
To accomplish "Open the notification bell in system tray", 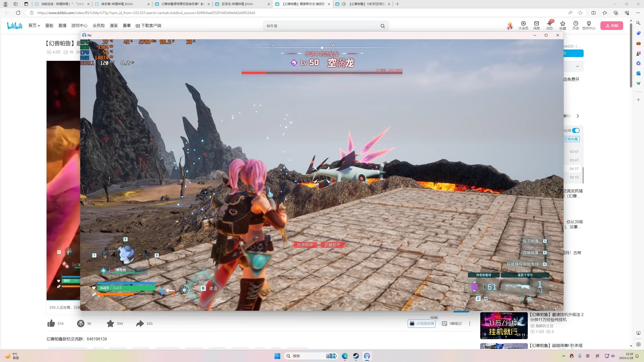I will [x=637, y=356].
